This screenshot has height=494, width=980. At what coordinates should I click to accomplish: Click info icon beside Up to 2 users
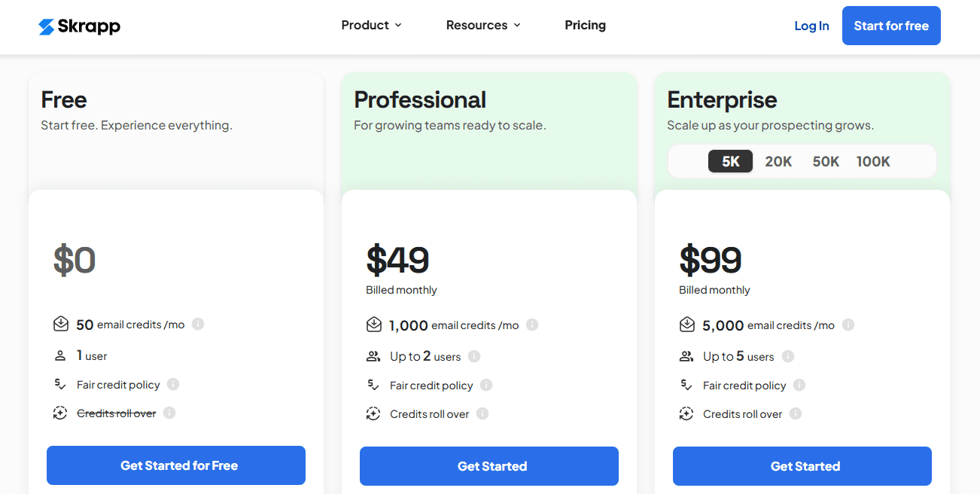(474, 357)
